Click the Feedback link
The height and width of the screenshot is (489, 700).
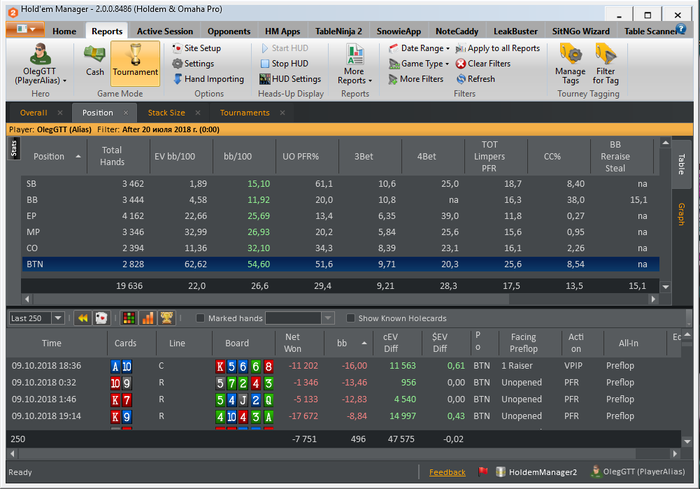tap(447, 472)
